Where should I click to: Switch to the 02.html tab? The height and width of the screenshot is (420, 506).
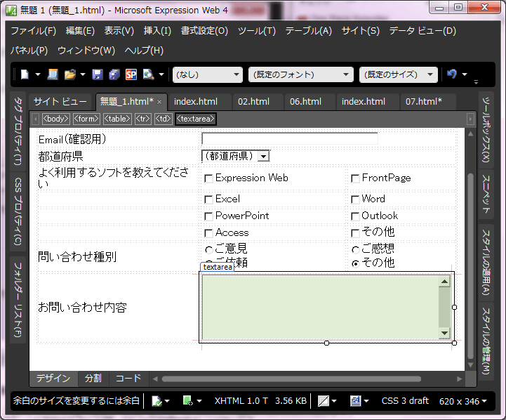253,102
